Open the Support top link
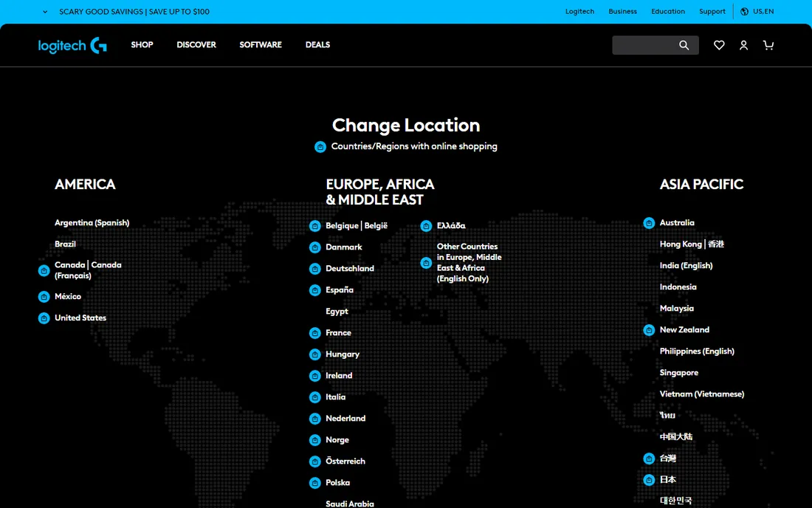The image size is (812, 508). tap(712, 11)
